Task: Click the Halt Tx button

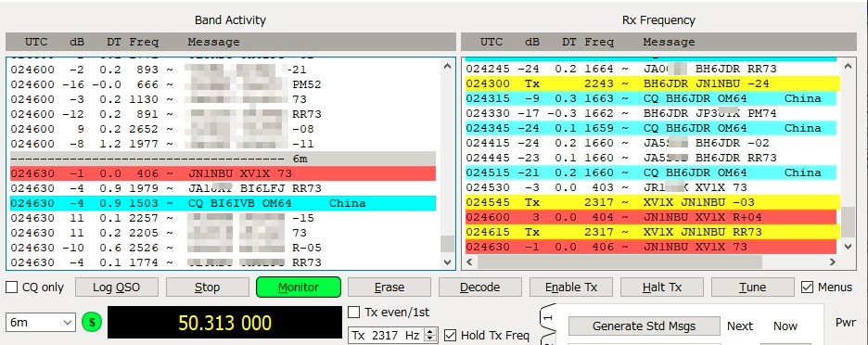Action: (x=662, y=287)
